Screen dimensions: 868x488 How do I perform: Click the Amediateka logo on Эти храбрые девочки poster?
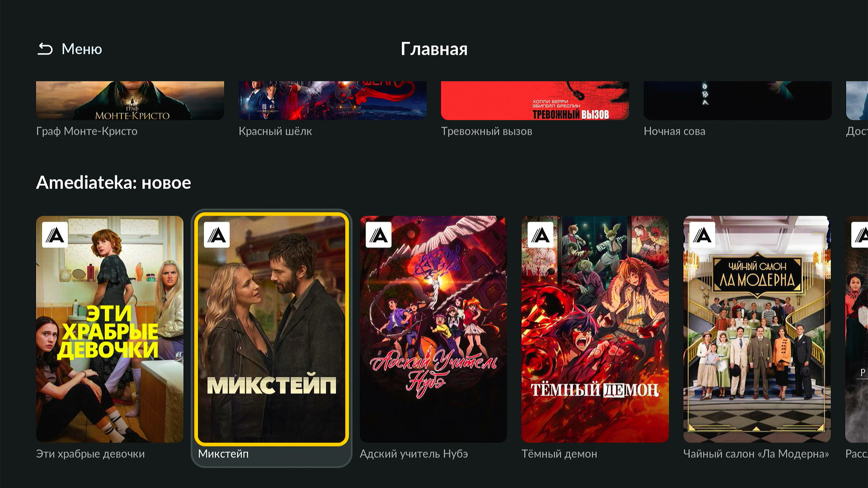[x=55, y=235]
